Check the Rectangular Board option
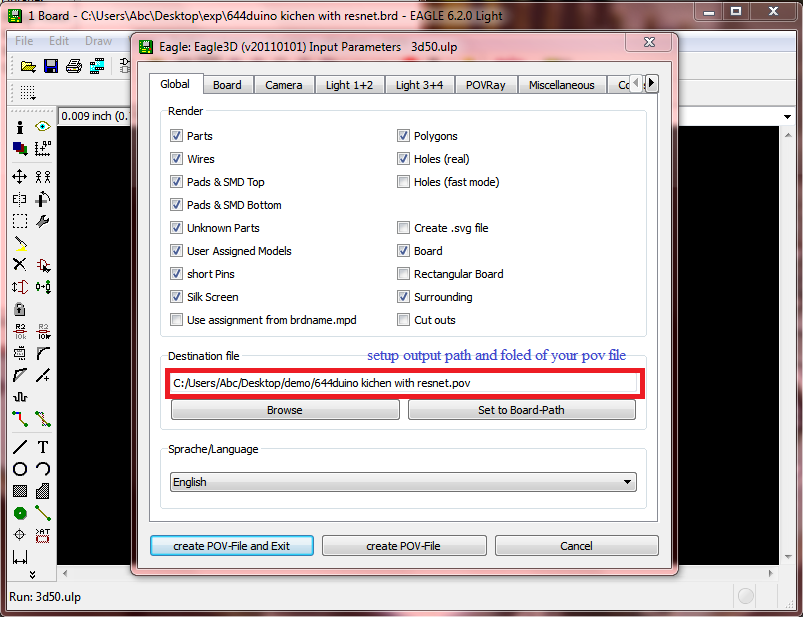 pos(404,274)
